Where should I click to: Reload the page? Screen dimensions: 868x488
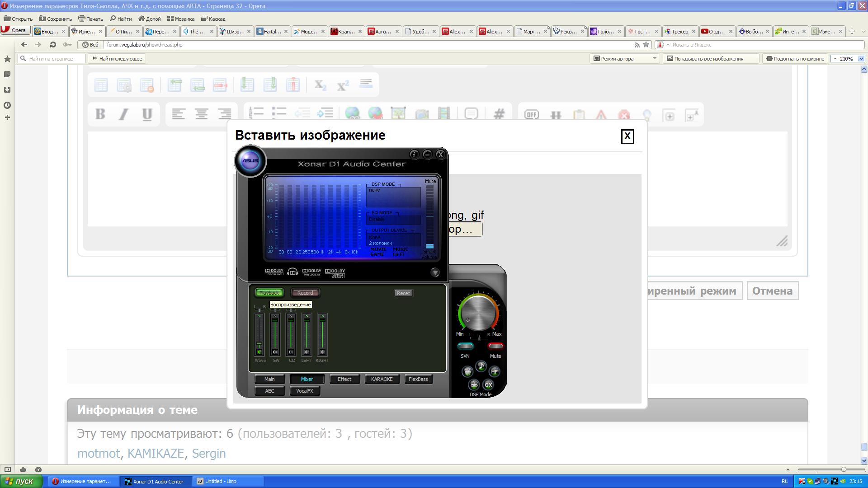53,44
